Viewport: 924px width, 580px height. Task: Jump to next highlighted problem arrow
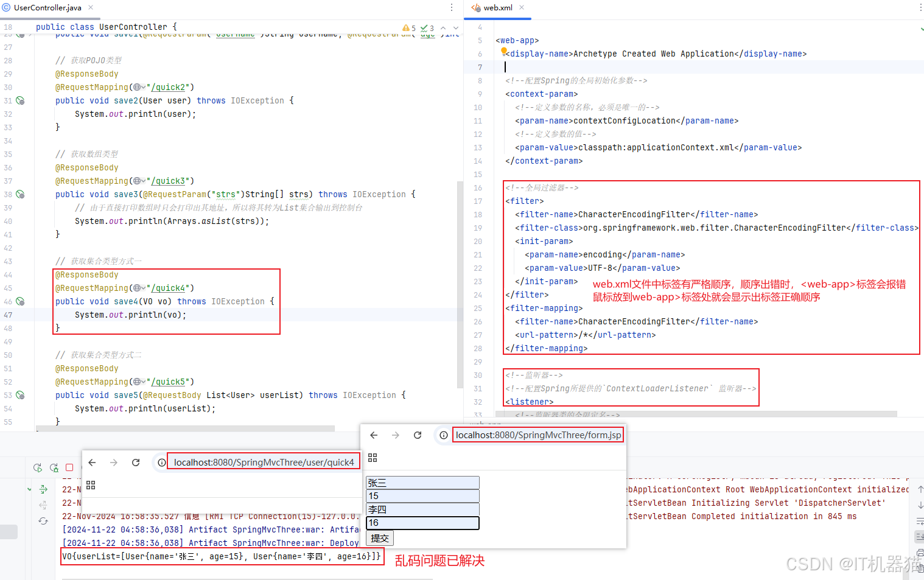(455, 28)
